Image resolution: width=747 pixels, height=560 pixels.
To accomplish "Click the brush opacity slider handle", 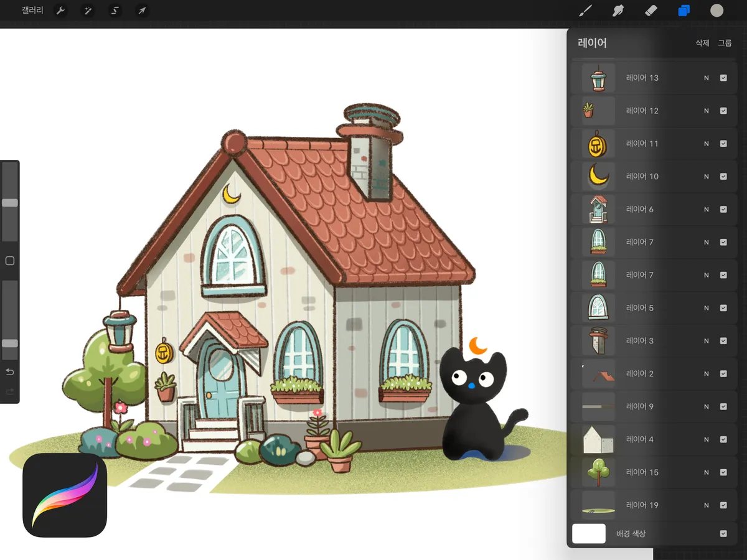I will click(10, 343).
